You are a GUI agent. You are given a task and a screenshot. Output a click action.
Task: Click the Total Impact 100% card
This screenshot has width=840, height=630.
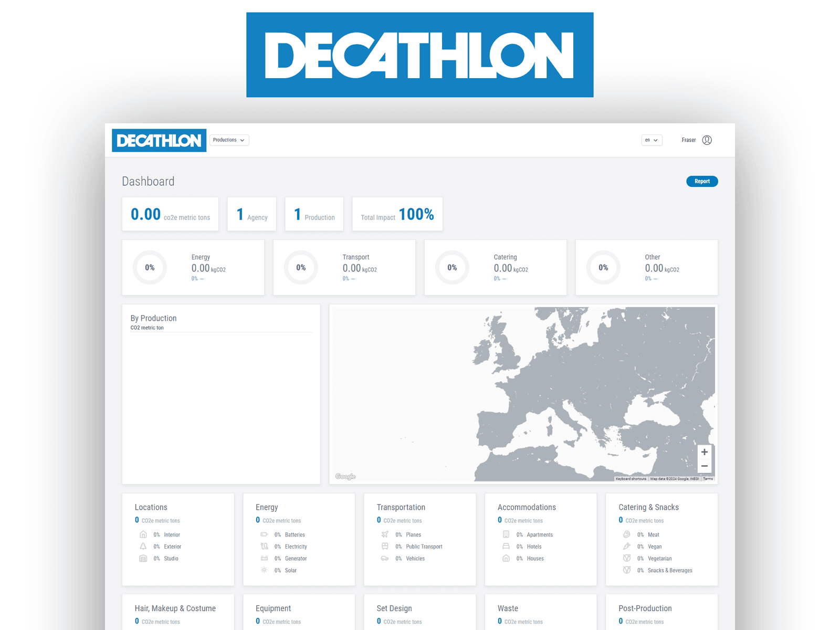click(x=397, y=214)
